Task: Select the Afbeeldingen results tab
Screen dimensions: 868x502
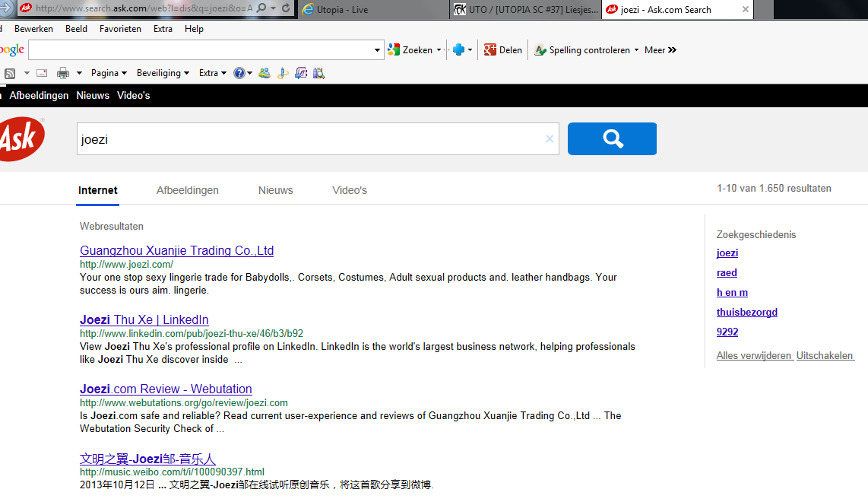Action: (188, 191)
